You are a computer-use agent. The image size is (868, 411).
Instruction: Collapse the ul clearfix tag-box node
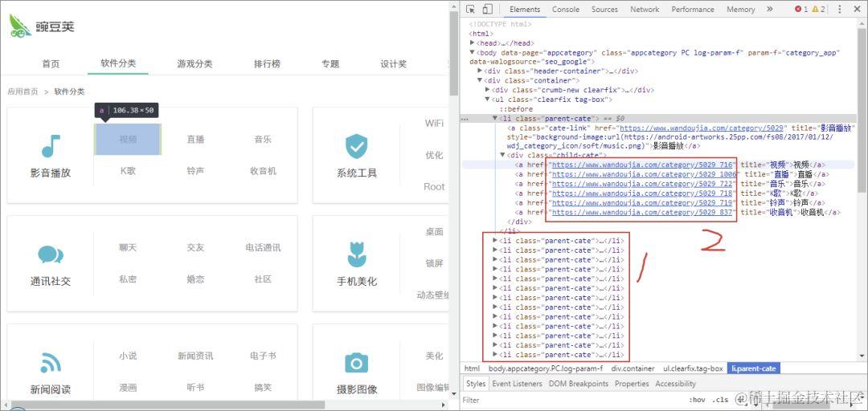488,100
